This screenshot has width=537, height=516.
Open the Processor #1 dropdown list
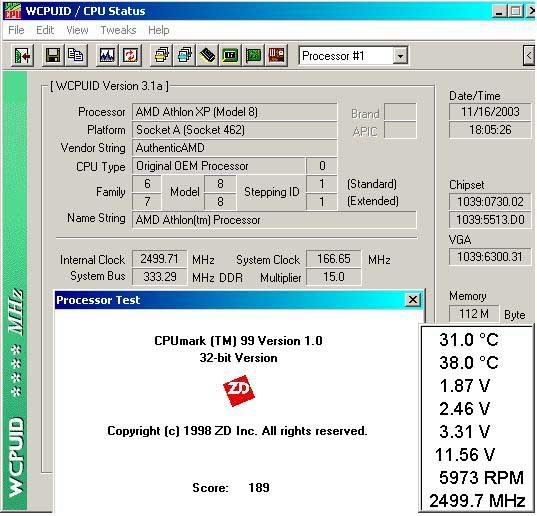tap(400, 55)
